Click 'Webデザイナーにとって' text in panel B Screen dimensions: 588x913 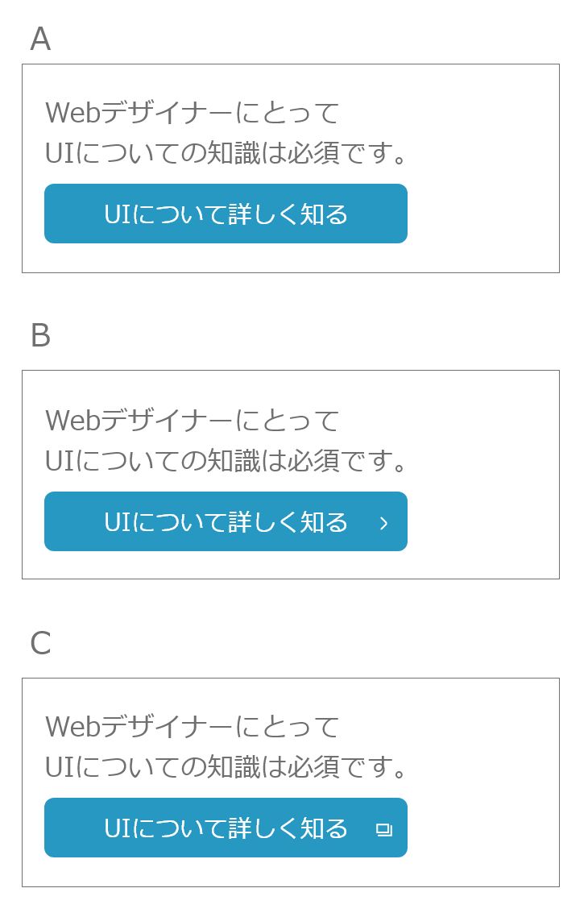[193, 420]
